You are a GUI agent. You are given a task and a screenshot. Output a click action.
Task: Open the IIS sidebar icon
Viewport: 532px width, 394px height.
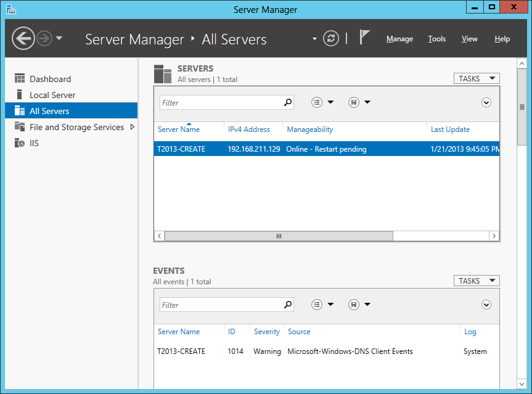(x=19, y=143)
